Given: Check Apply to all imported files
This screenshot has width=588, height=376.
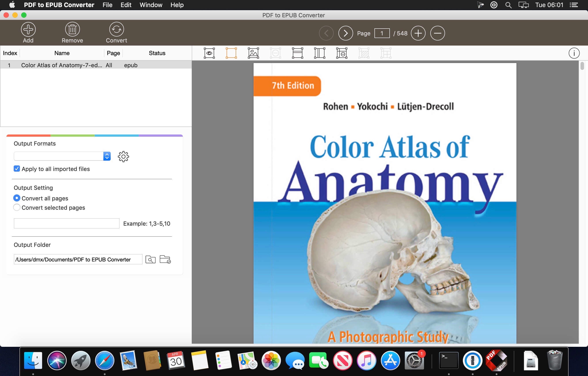Looking at the screenshot, I should (16, 169).
